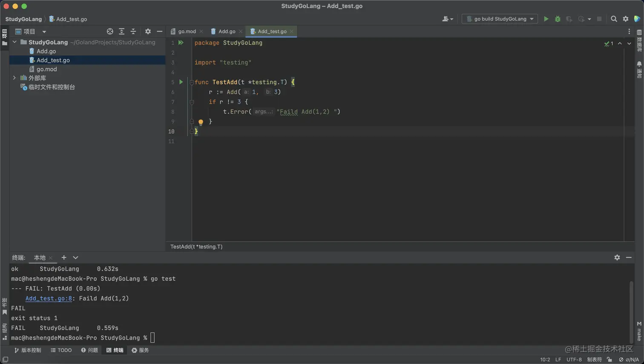Expand the 外部库 node
The height and width of the screenshot is (364, 644).
(x=15, y=78)
